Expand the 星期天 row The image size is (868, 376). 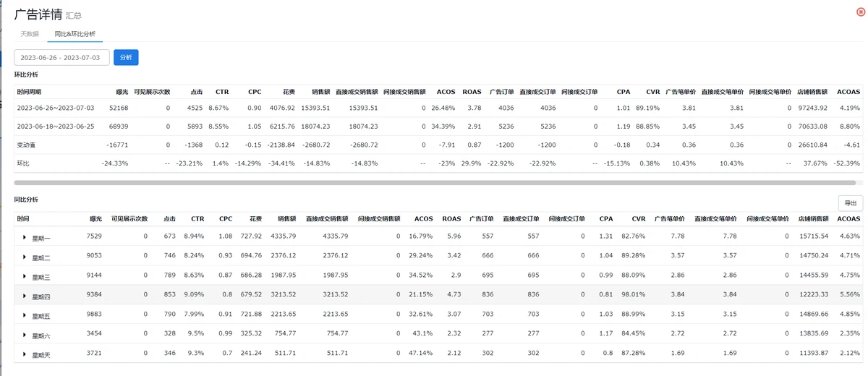pyautogui.click(x=25, y=355)
